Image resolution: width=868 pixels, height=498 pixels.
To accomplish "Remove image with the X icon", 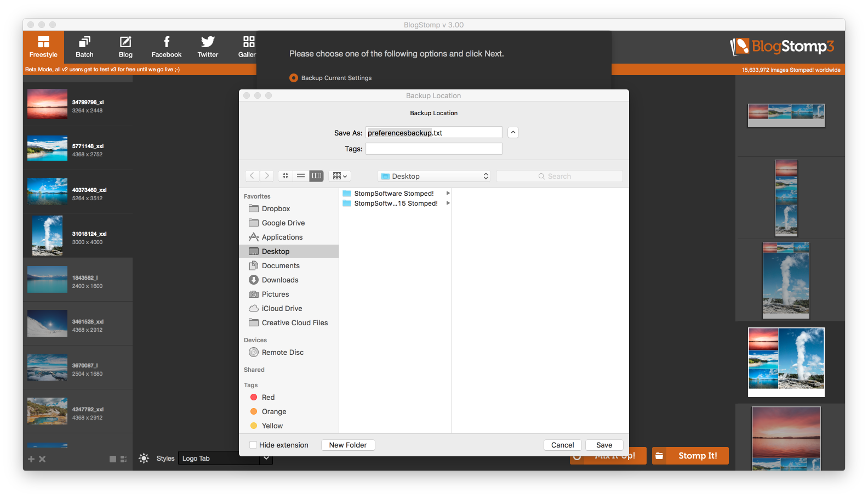I will (x=42, y=459).
